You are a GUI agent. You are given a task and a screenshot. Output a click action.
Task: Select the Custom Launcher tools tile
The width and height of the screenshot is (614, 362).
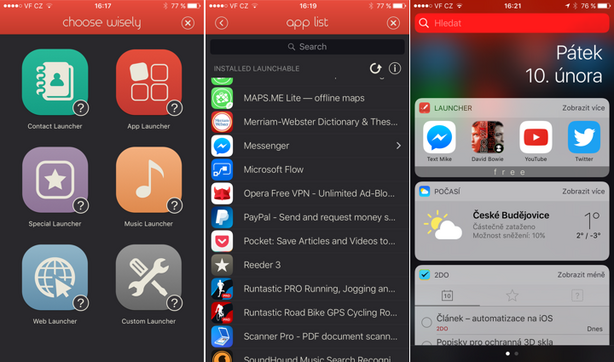[149, 277]
